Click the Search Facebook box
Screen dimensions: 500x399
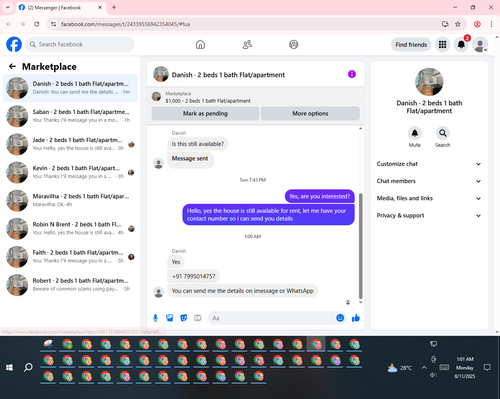coord(80,44)
